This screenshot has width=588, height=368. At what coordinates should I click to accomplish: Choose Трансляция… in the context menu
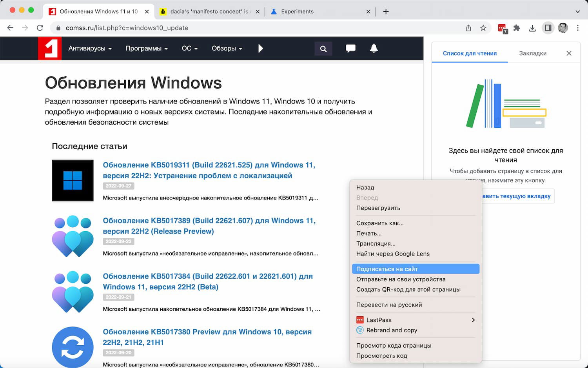[416, 244]
